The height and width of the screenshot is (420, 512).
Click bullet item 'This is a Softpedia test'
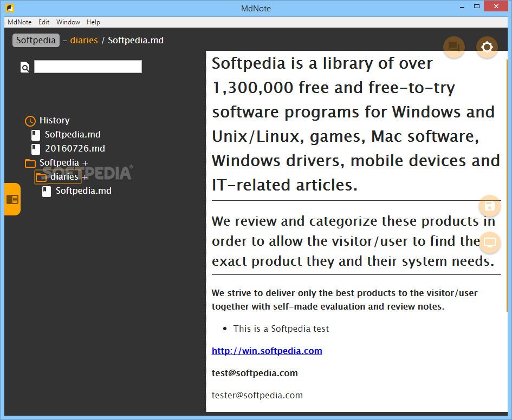click(281, 329)
